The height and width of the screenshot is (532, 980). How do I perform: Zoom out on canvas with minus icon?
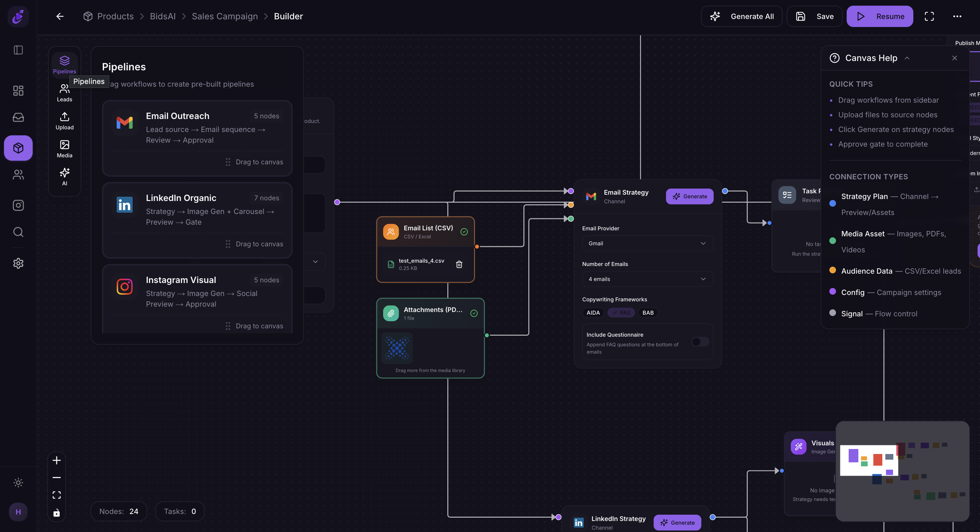click(x=57, y=478)
